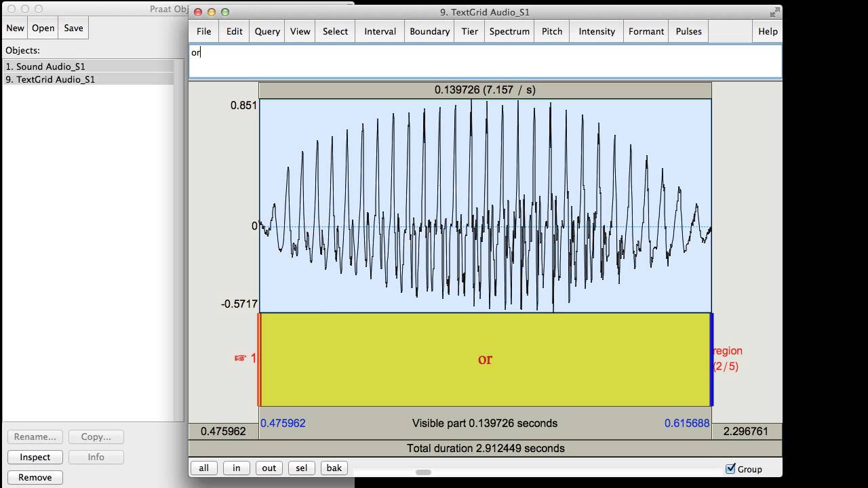The width and height of the screenshot is (868, 488).
Task: Open the Query menu
Action: pyautogui.click(x=267, y=31)
